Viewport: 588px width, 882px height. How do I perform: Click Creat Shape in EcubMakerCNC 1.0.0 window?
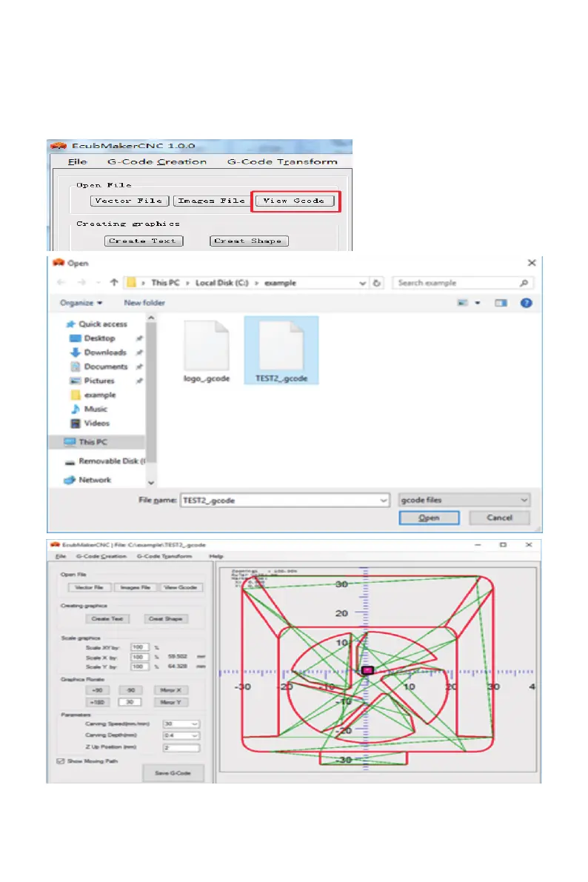(249, 241)
